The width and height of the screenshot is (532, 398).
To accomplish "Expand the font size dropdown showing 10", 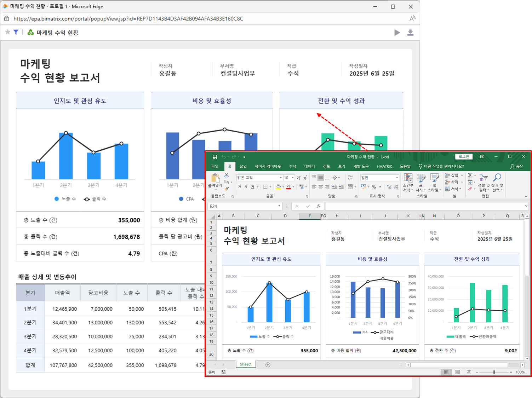I will pyautogui.click(x=293, y=178).
